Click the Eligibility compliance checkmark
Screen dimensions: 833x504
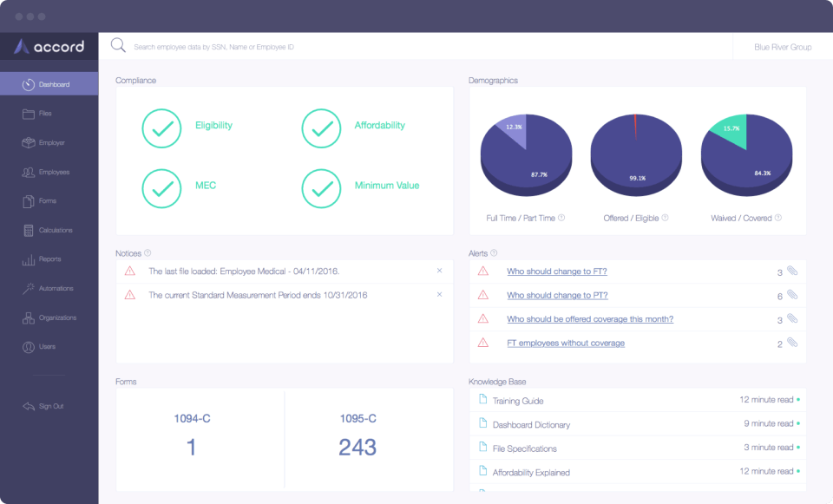pos(161,128)
